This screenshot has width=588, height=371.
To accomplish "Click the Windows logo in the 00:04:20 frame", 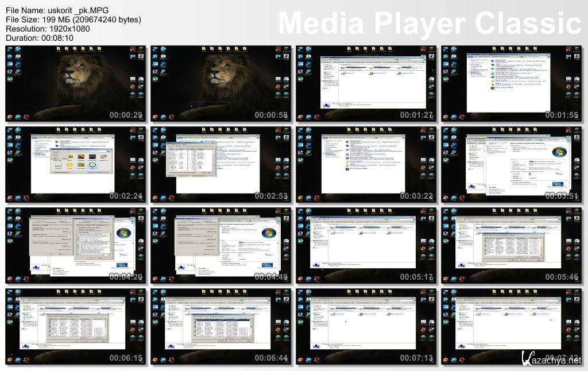I will [x=123, y=233].
